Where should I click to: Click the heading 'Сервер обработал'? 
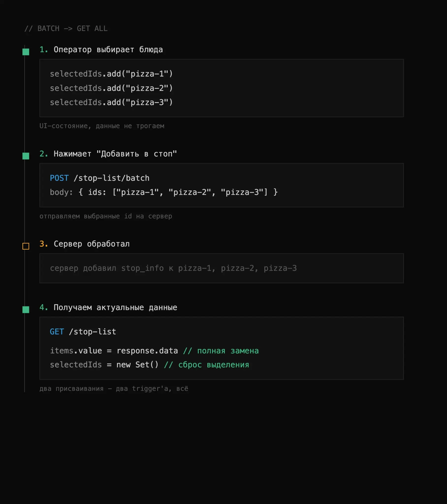click(x=92, y=244)
